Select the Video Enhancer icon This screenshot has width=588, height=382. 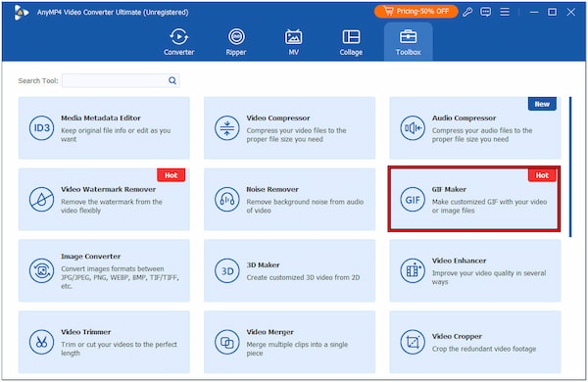(x=413, y=270)
